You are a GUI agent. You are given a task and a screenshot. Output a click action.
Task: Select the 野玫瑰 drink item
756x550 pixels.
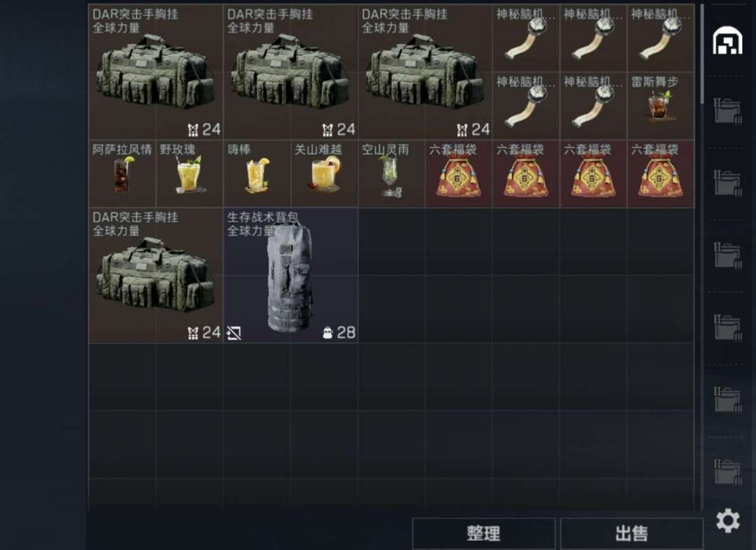[x=190, y=174]
